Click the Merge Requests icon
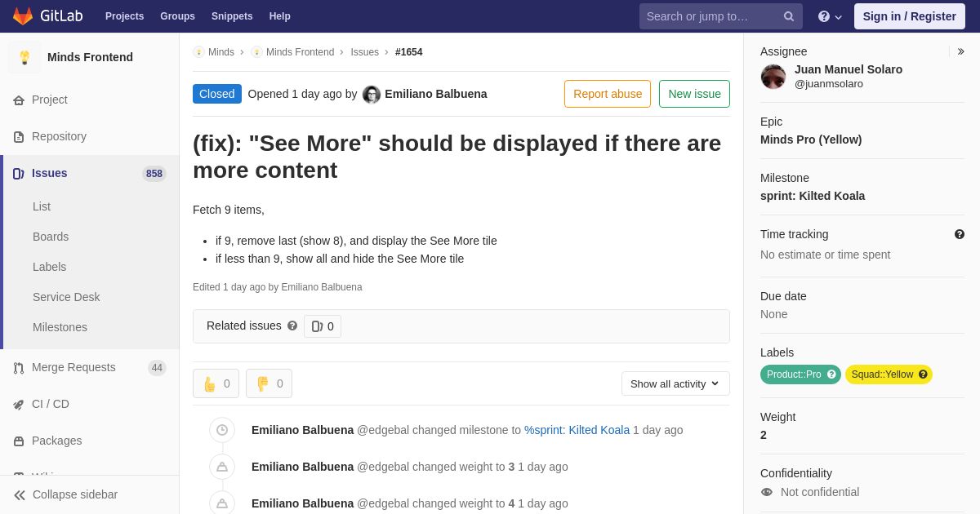 click(19, 368)
